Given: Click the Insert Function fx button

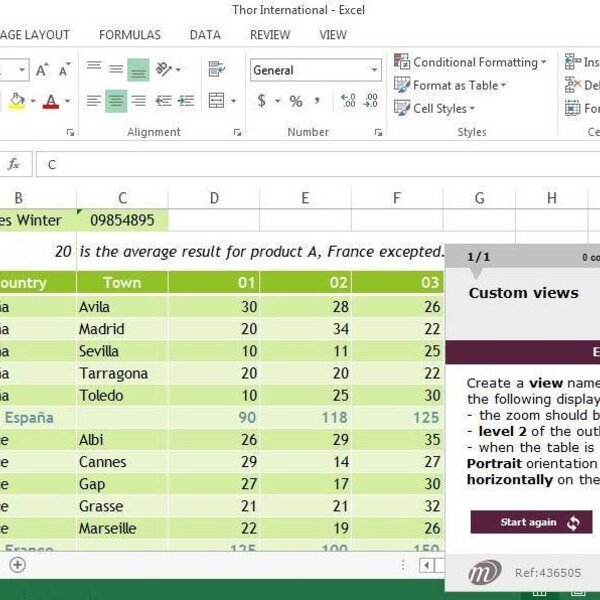Looking at the screenshot, I should (x=14, y=165).
